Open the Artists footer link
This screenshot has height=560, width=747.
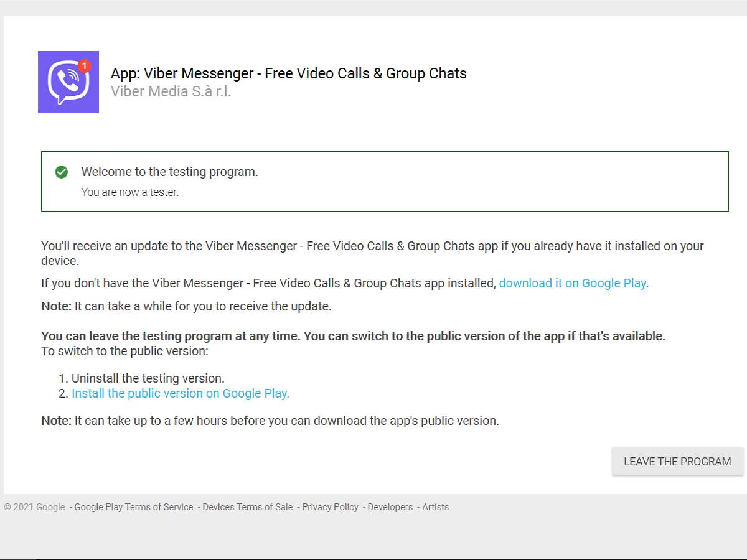(435, 506)
